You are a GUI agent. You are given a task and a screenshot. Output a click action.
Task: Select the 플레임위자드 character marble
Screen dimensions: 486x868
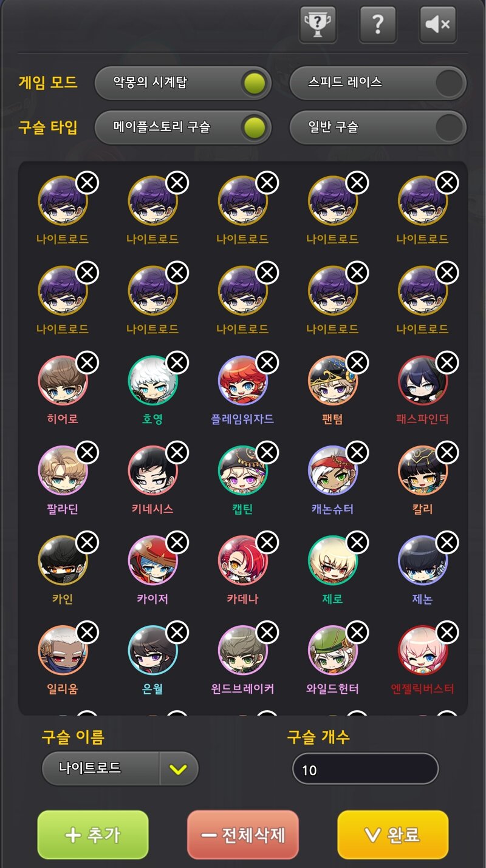[x=243, y=381]
